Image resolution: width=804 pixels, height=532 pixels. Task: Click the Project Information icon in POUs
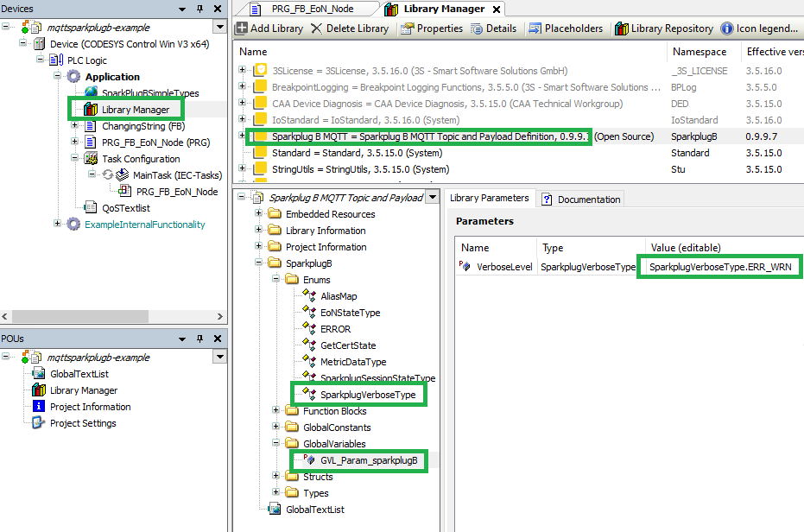coord(38,407)
